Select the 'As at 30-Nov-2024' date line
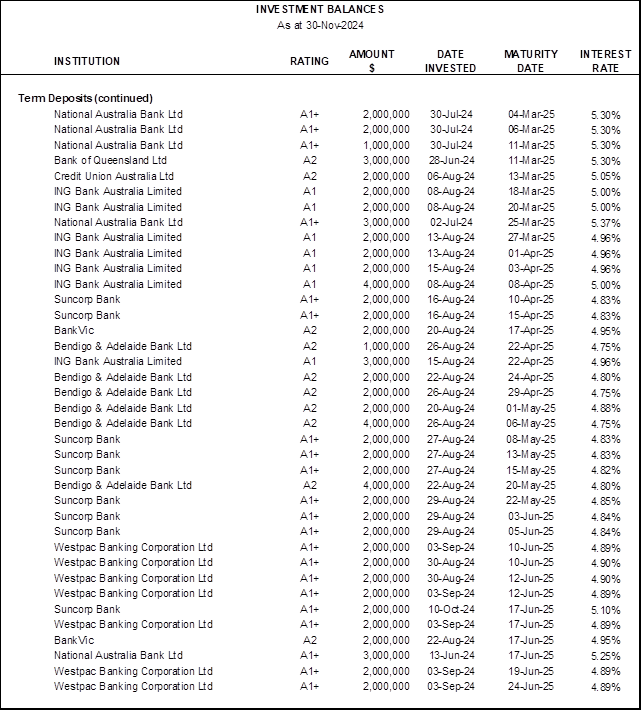Viewport: 642px width, 711px height. (320, 25)
